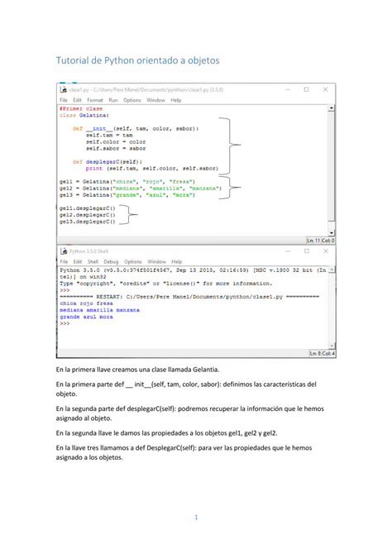
Task: Click heading 'Tutorial de Python orientado a objetos'
Action: [x=137, y=60]
